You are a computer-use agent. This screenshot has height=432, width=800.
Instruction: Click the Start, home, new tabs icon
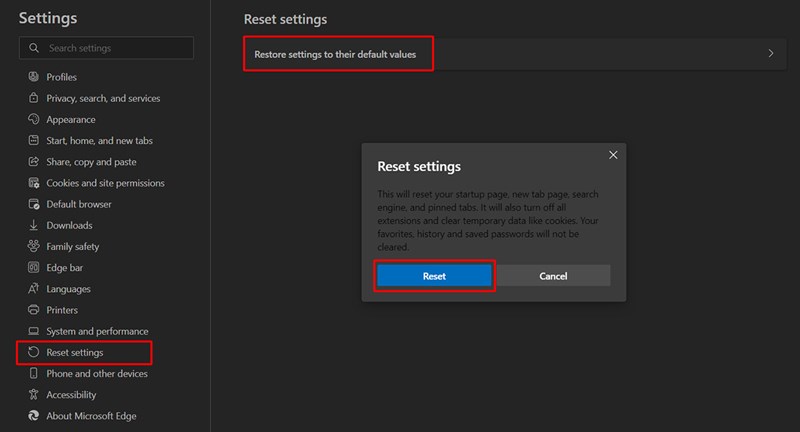(34, 140)
